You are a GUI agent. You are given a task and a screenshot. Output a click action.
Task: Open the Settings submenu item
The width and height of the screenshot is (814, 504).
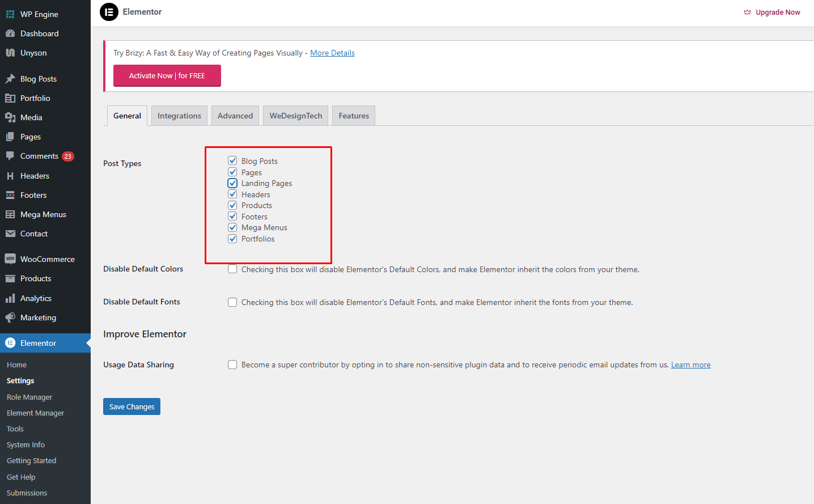20,380
